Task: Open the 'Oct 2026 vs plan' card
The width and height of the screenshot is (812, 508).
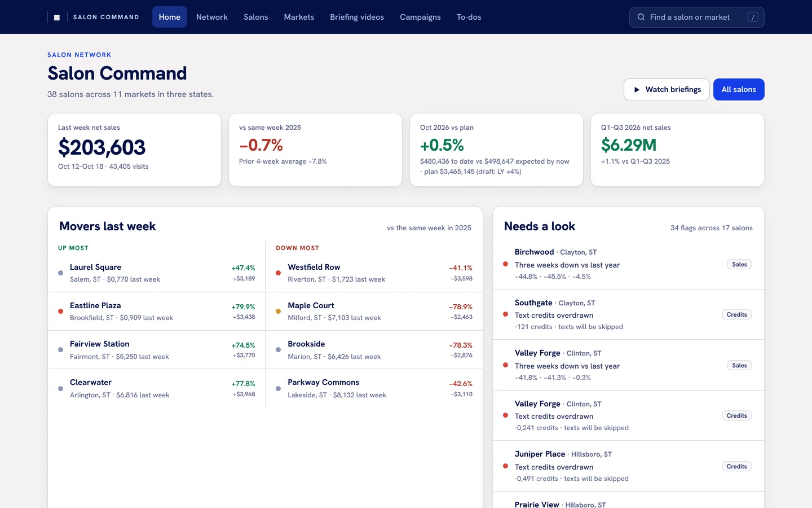Action: [496, 150]
